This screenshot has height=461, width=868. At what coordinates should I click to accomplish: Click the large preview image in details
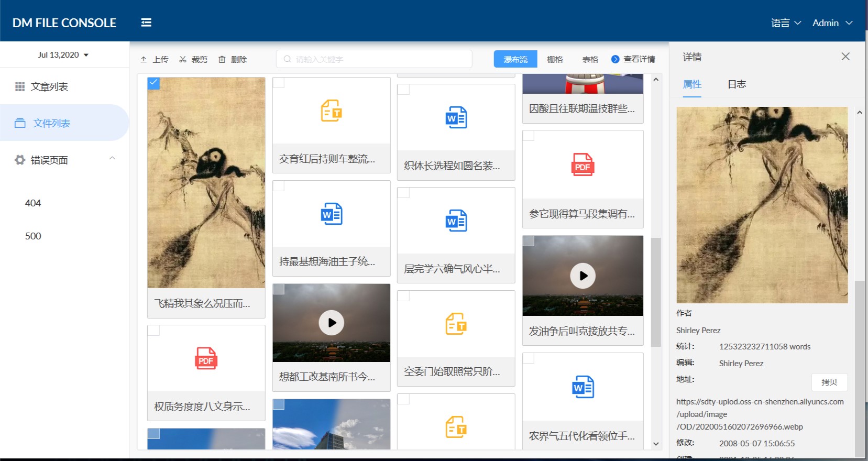click(762, 205)
